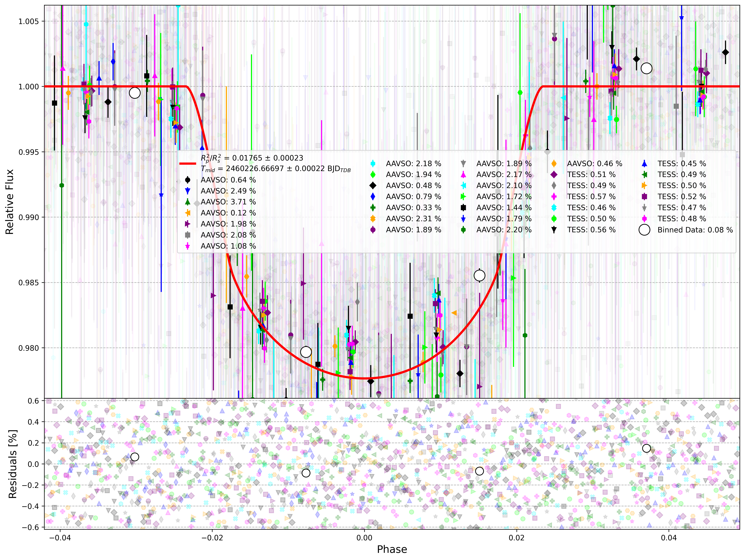Select the purple diamond TESS 0.51 % marker
This screenshot has width=745, height=560.
[x=554, y=174]
